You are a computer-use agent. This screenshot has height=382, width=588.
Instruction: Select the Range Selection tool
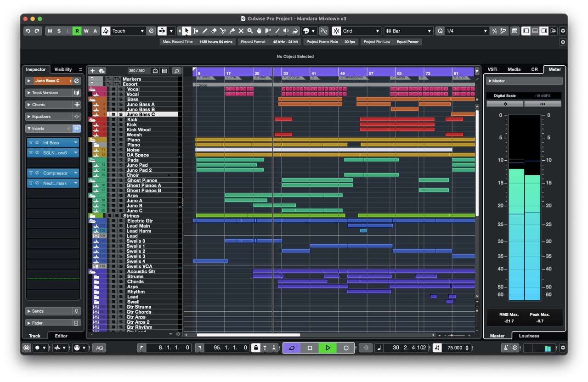(x=196, y=31)
